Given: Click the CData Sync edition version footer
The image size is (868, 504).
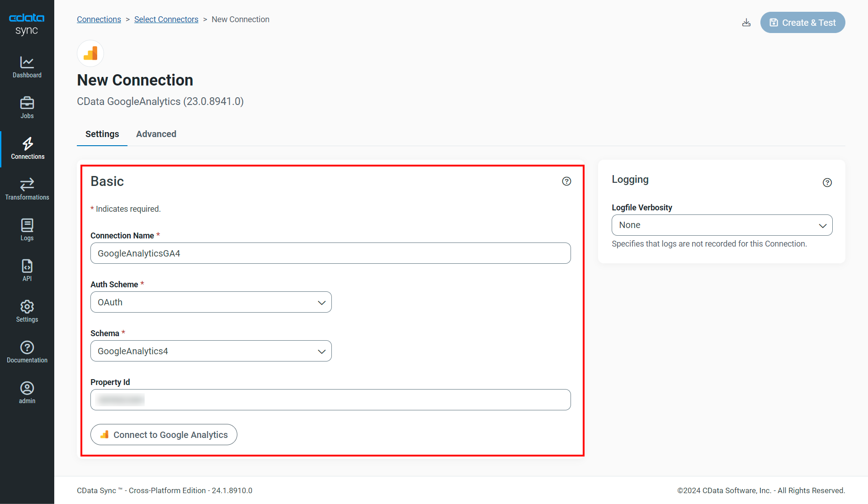Looking at the screenshot, I should pos(165,490).
